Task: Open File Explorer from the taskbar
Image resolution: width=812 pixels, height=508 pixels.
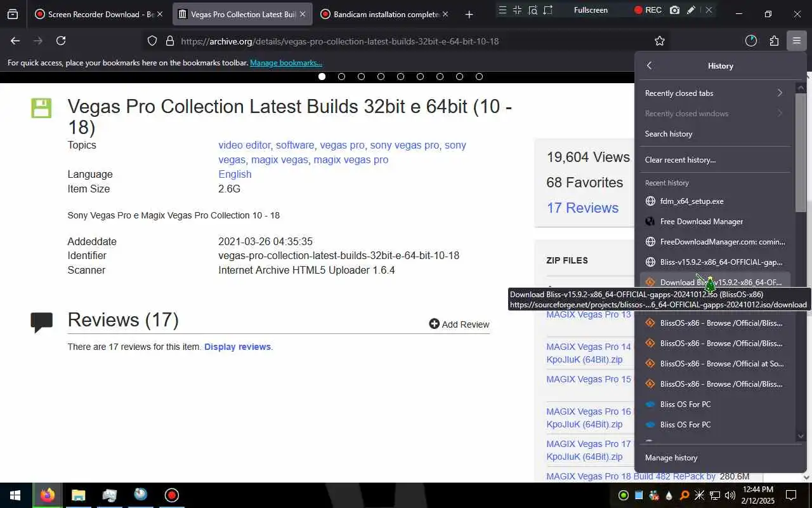Action: 78,495
